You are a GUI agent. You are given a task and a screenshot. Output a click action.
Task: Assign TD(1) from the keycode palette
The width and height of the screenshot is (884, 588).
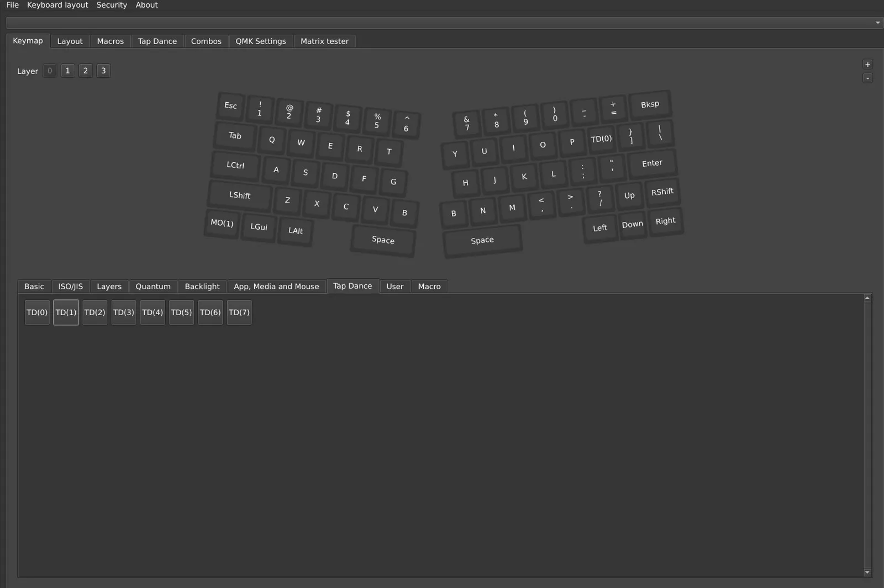(66, 312)
